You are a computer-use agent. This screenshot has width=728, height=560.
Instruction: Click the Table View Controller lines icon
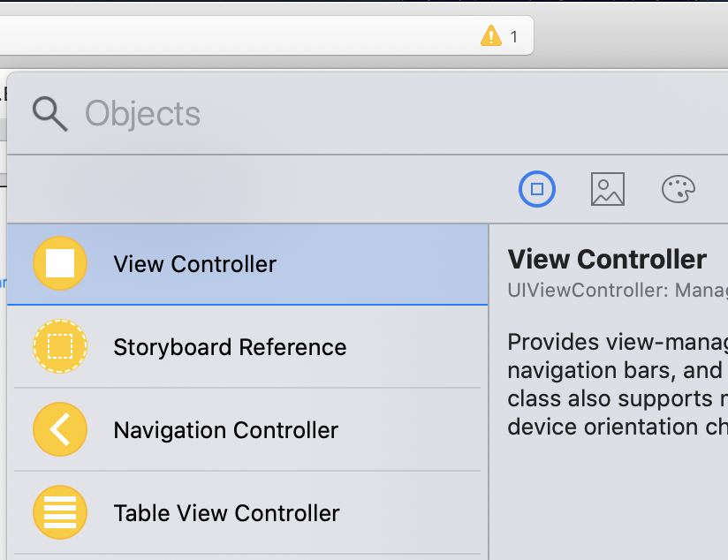click(60, 513)
